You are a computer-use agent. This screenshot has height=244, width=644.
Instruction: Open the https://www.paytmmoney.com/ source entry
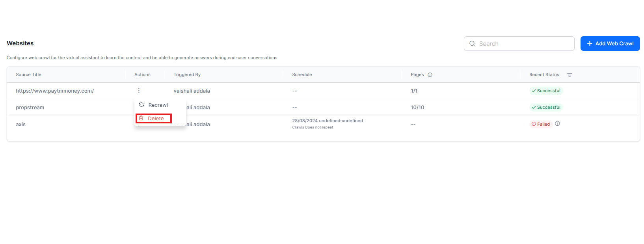pos(55,91)
